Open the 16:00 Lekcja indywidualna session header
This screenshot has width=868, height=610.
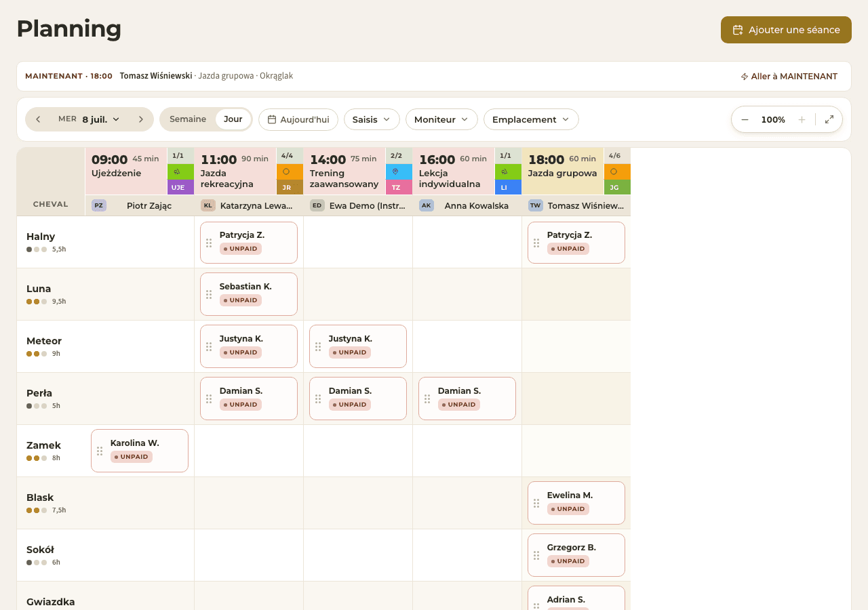tap(454, 171)
